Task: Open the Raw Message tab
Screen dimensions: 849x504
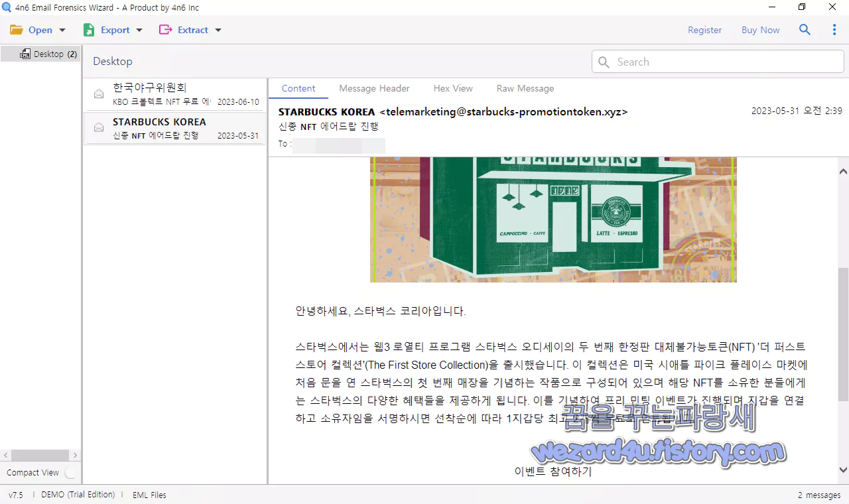Action: (525, 88)
